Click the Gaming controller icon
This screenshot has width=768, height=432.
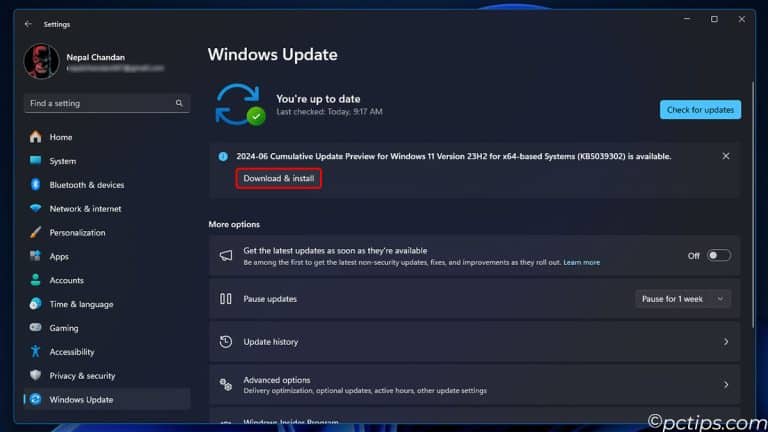[x=36, y=328]
